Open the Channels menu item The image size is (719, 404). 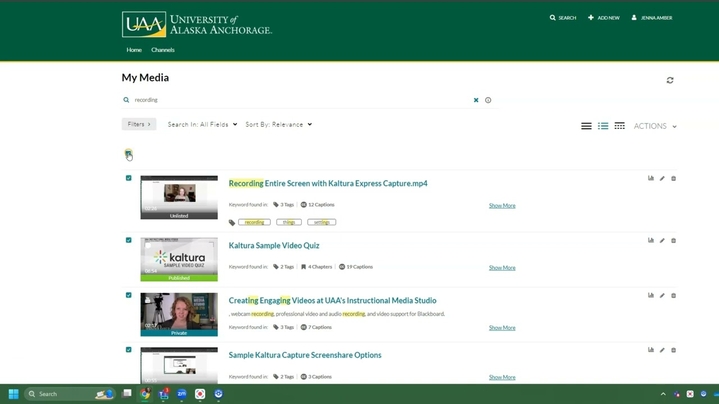click(163, 50)
